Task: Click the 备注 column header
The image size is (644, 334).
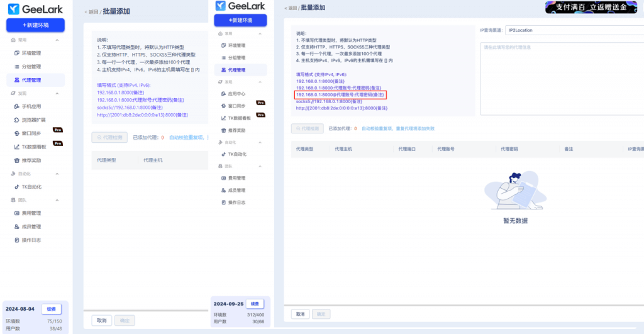Action: (569, 149)
